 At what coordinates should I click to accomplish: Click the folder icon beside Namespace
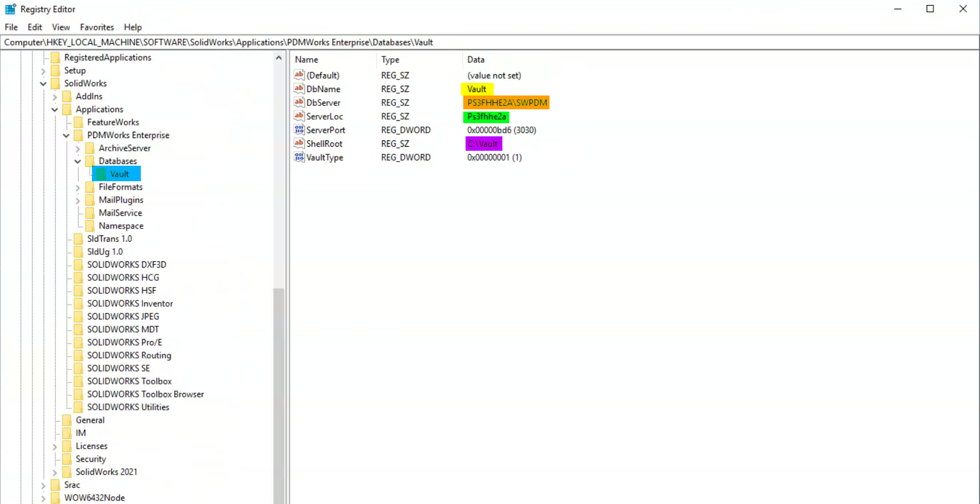[x=90, y=226]
